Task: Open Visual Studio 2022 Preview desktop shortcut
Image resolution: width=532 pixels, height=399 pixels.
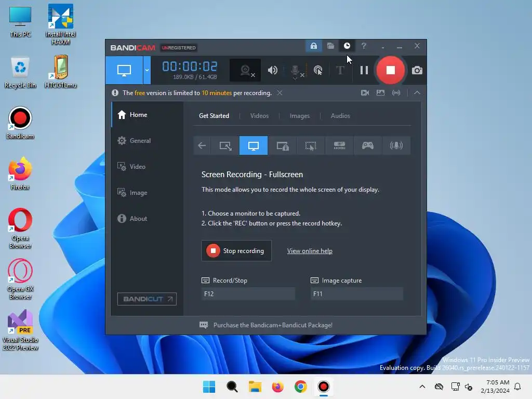Action: 20,330
